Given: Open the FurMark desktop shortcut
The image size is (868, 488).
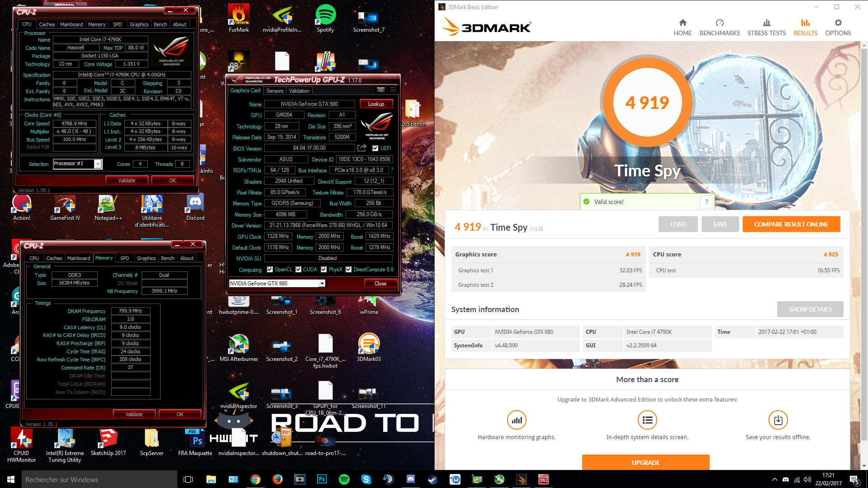Looking at the screenshot, I should click(x=238, y=18).
